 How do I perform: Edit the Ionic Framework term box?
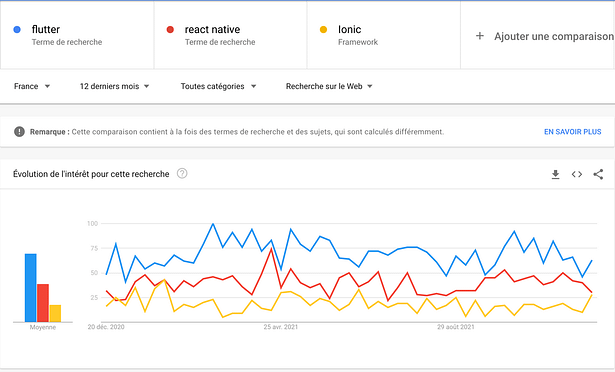click(x=384, y=35)
